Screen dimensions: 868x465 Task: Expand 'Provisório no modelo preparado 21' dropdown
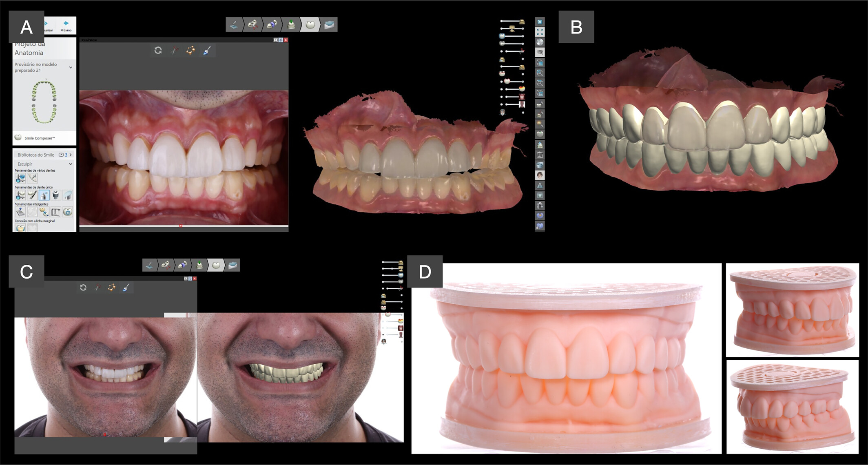coord(71,67)
